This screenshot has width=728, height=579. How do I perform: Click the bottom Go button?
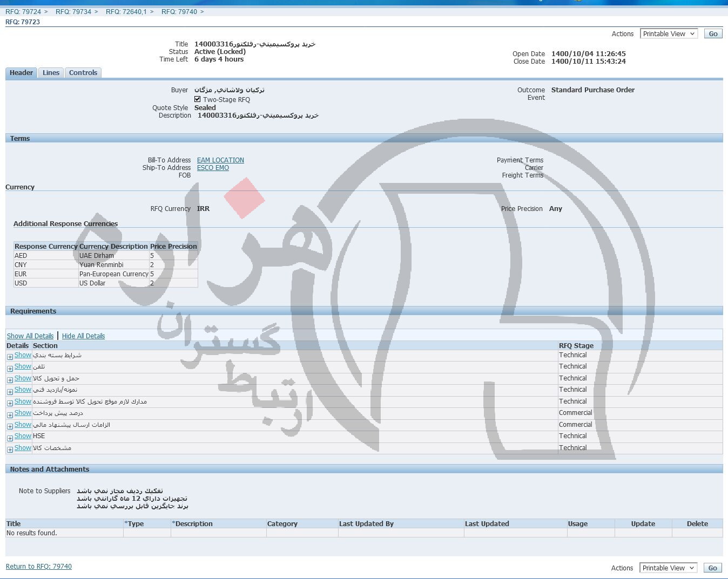coord(712,568)
